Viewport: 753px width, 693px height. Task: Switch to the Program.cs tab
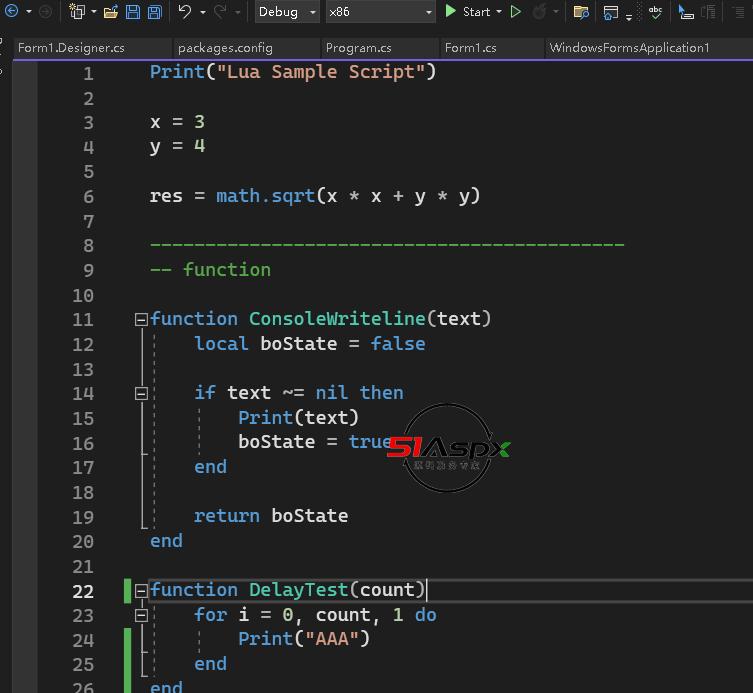tap(358, 48)
